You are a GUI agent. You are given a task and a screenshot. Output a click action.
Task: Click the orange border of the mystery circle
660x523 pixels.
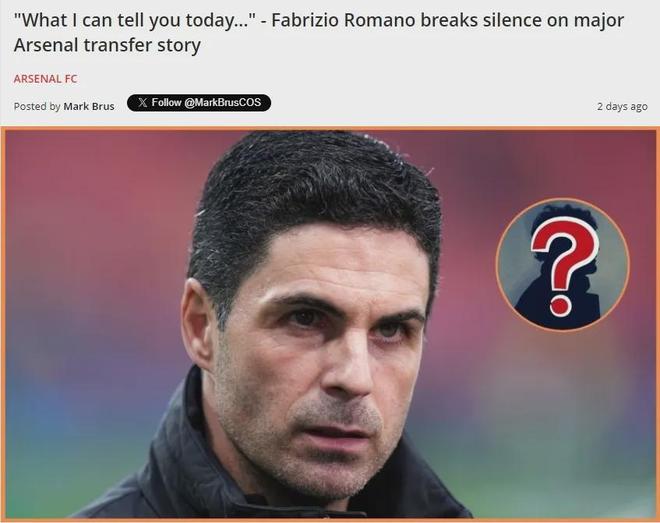click(563, 199)
